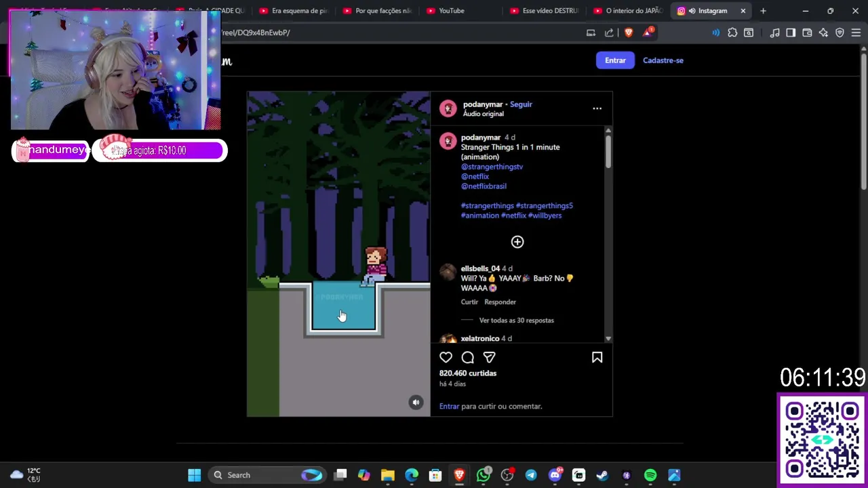
Task: Click the reel video animation
Action: click(338, 254)
